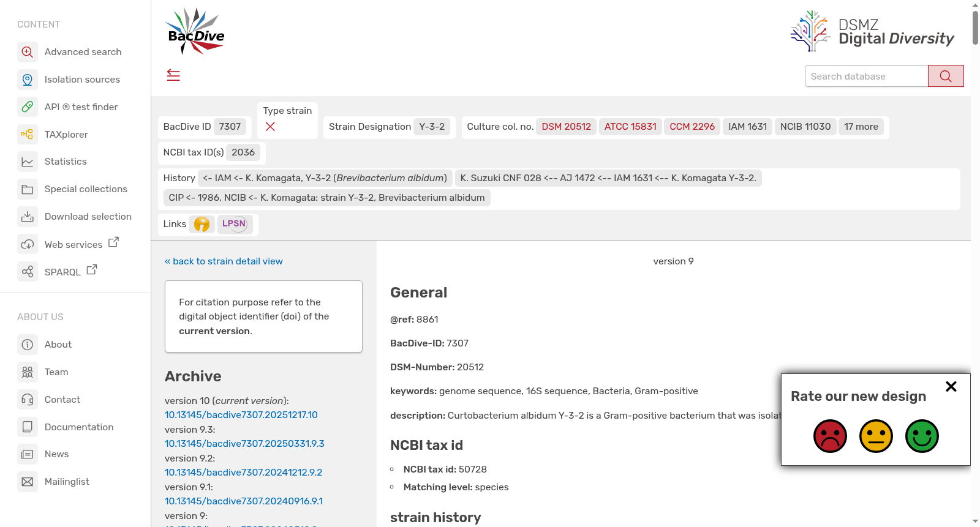Click the About info icon
The image size is (980, 527).
[x=28, y=345]
